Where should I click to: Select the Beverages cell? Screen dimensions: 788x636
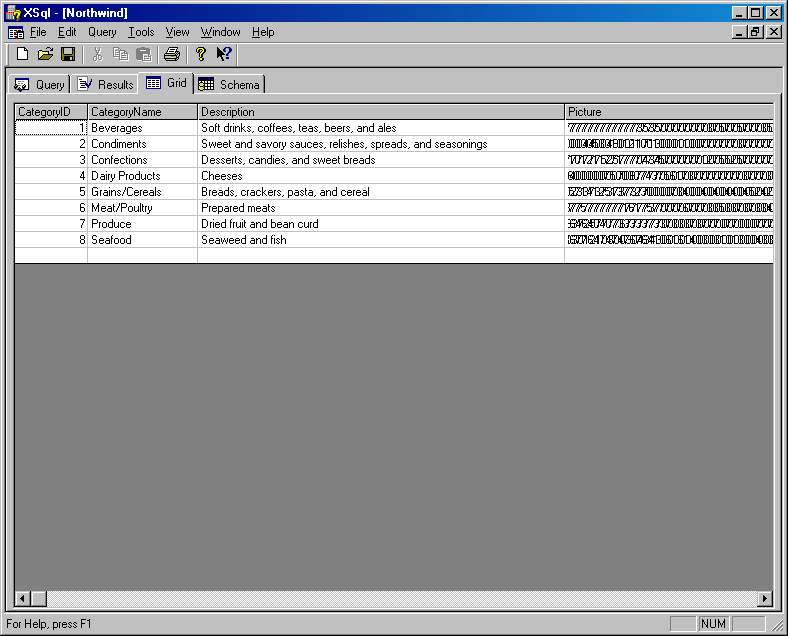[143, 128]
